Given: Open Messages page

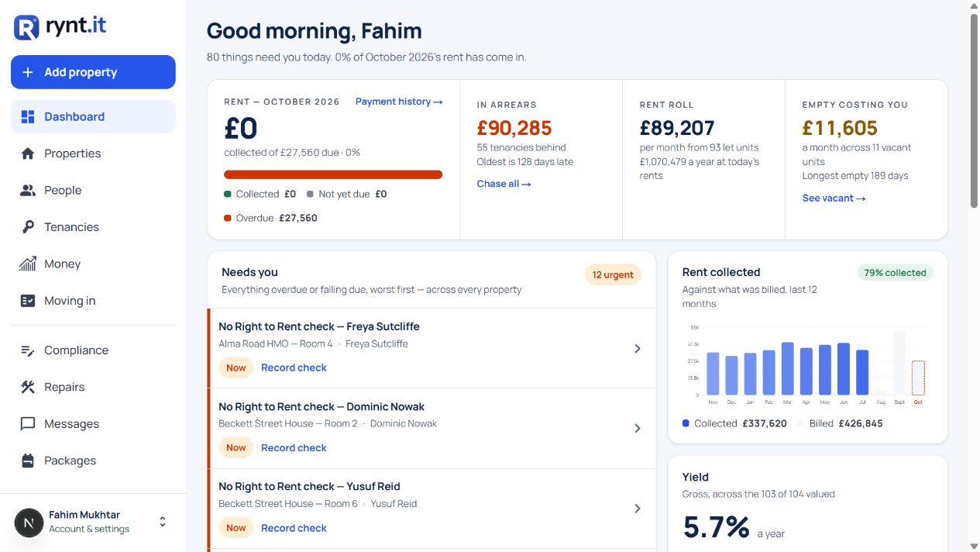Looking at the screenshot, I should [93, 424].
